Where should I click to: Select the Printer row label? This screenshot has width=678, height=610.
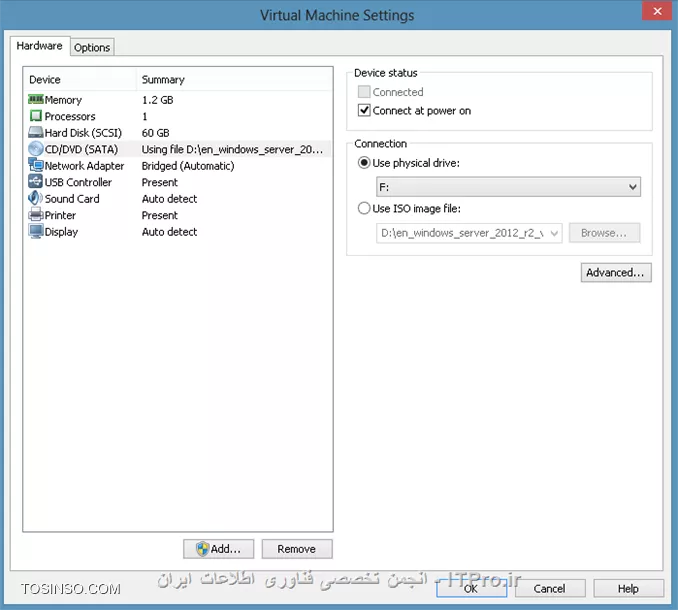point(60,215)
